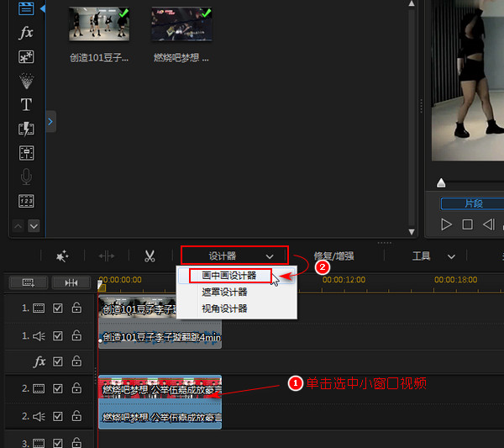Screen dimensions: 504x448
Task: Open the fx Effects Room
Action: [x=26, y=33]
